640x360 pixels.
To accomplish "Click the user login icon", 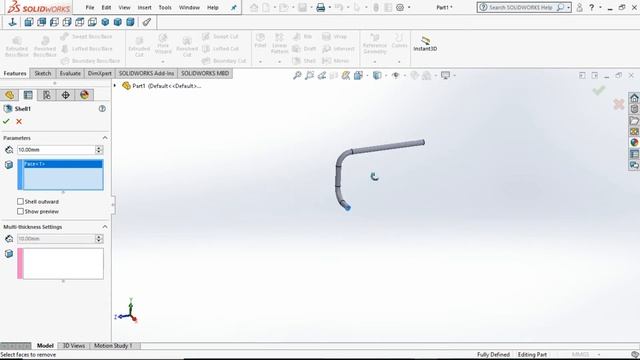I will coord(579,7).
